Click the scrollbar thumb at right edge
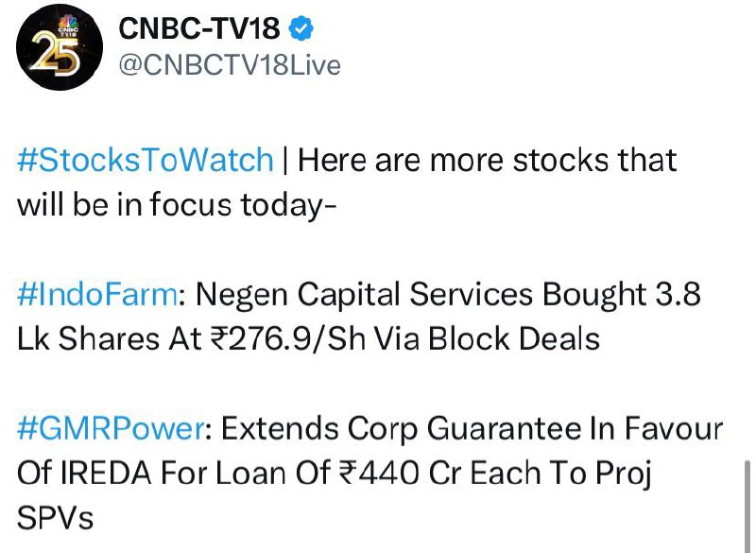 pyautogui.click(x=747, y=507)
